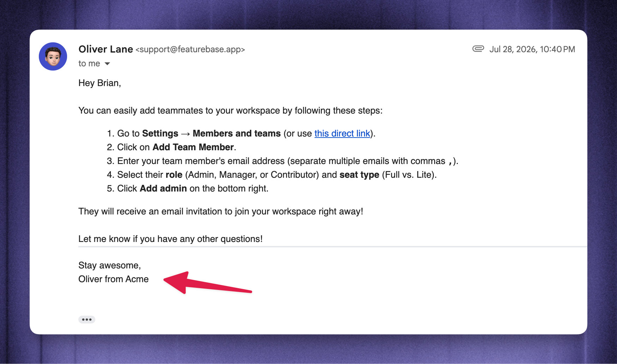Click the 'Oliver from Acme' signature
Viewport: 617px width, 364px height.
click(x=113, y=279)
